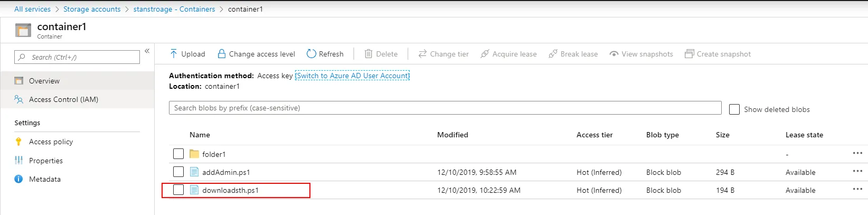Click Switch to Azure AD User Account link
Image resolution: width=868 pixels, height=215 pixels.
(x=352, y=76)
